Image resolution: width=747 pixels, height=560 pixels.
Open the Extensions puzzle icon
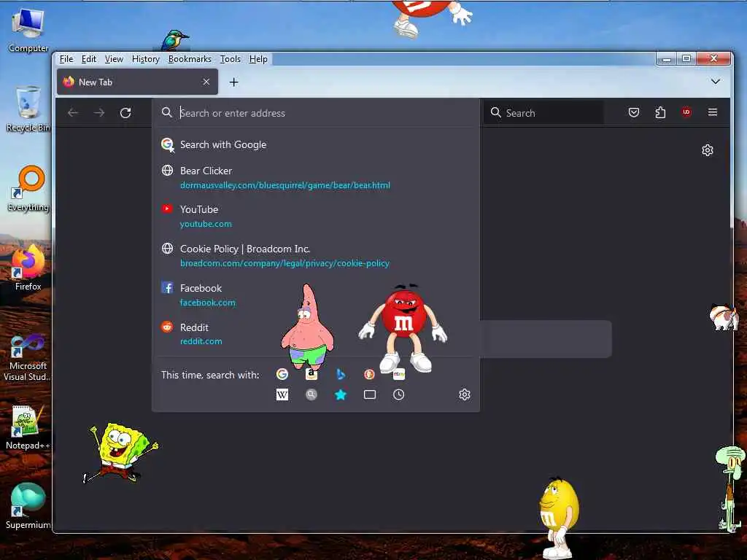[x=660, y=112]
